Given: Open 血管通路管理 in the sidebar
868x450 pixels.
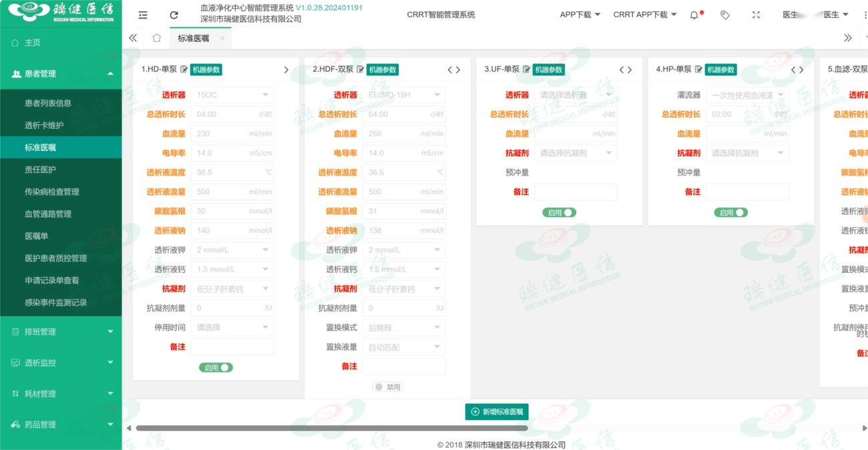Looking at the screenshot, I should [61, 214].
